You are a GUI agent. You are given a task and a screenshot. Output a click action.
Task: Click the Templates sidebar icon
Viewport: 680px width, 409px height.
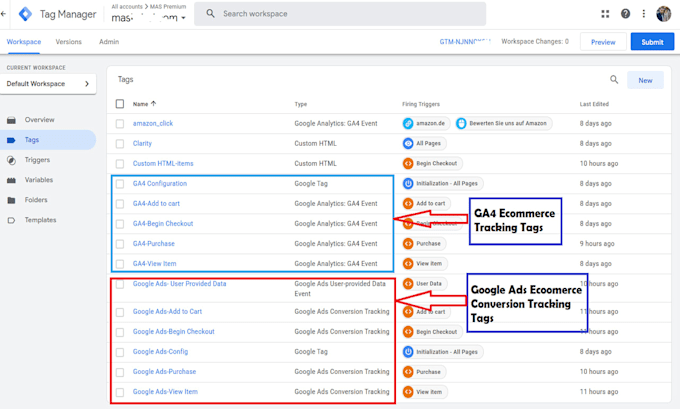pos(12,220)
